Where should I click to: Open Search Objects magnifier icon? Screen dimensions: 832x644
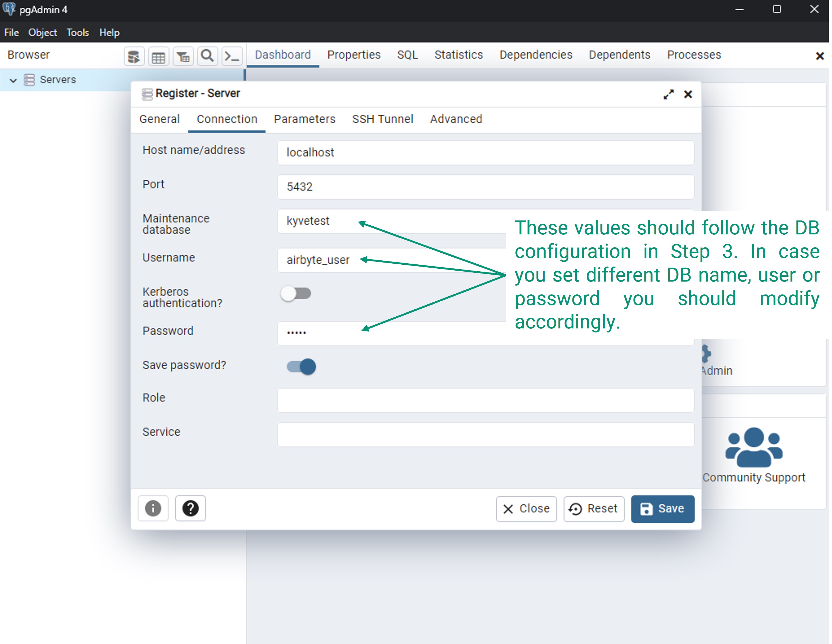(208, 57)
